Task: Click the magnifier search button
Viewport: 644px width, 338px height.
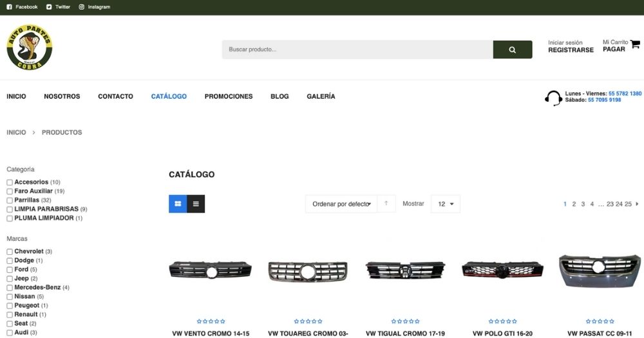Action: 513,50
